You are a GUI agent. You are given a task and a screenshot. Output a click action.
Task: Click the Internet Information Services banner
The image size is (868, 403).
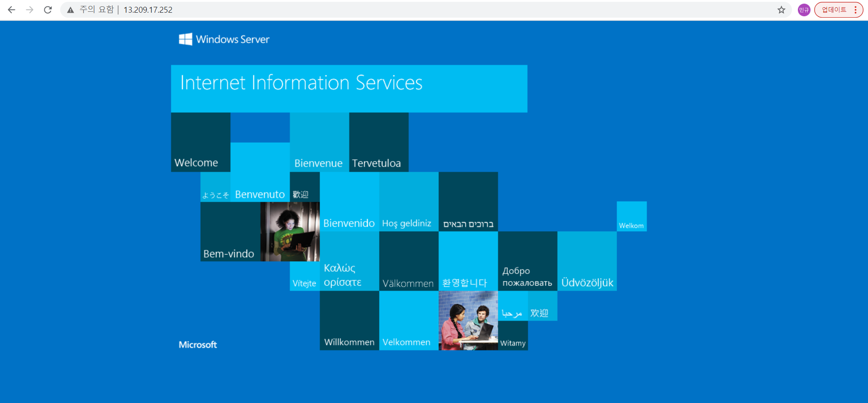pos(349,89)
